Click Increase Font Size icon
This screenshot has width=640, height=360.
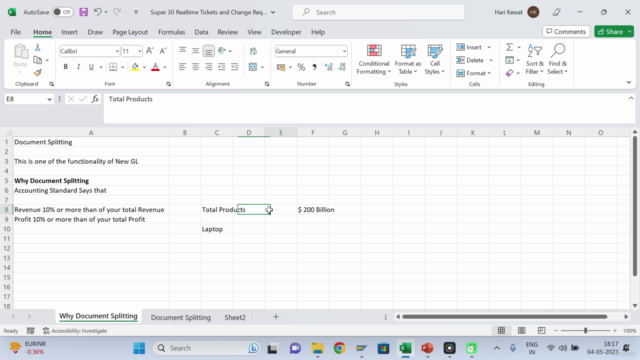[149, 51]
